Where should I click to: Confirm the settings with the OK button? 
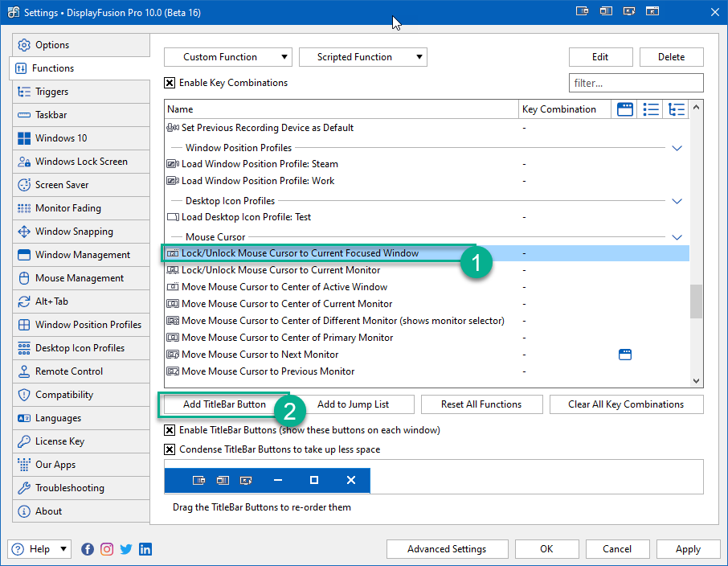pos(547,549)
